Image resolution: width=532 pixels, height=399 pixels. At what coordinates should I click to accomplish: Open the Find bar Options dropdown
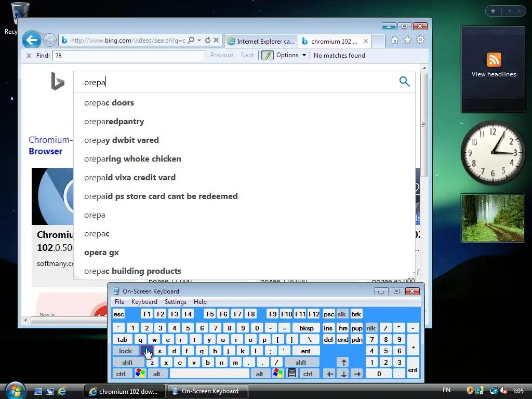pos(291,55)
